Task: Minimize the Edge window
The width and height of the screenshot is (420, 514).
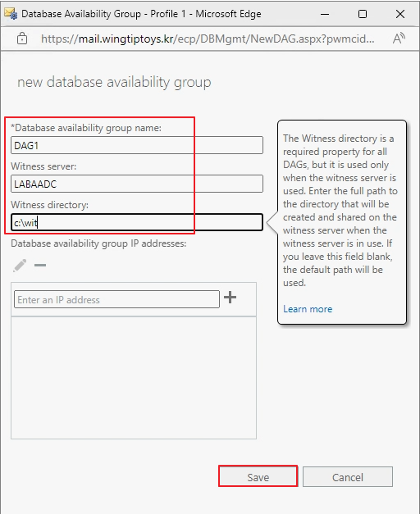Action: pyautogui.click(x=325, y=14)
